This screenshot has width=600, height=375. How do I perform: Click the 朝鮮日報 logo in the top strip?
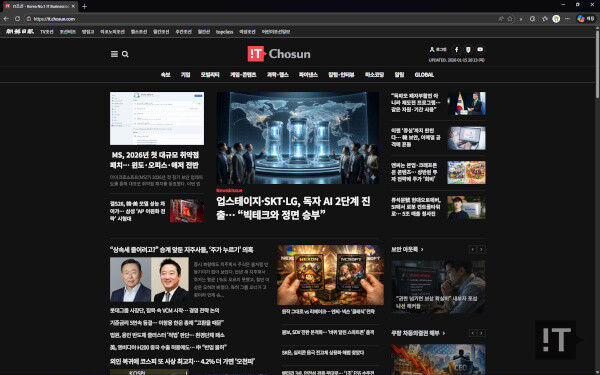pyautogui.click(x=20, y=31)
